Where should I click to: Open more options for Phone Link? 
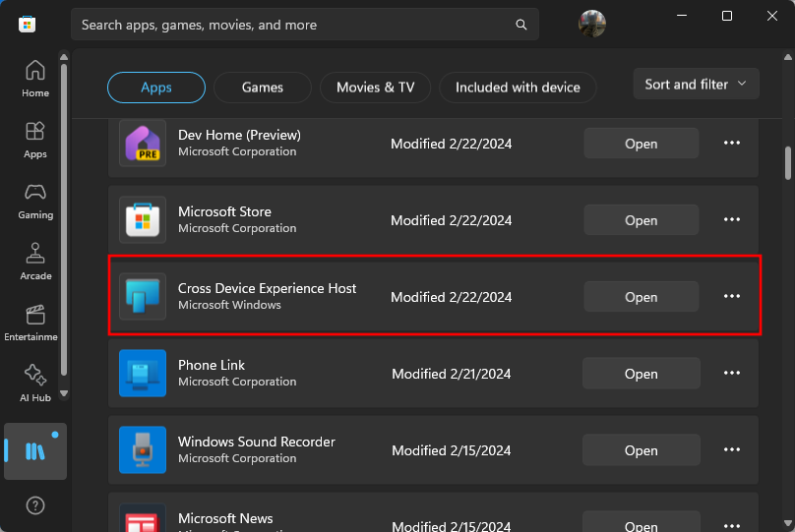pyautogui.click(x=732, y=373)
